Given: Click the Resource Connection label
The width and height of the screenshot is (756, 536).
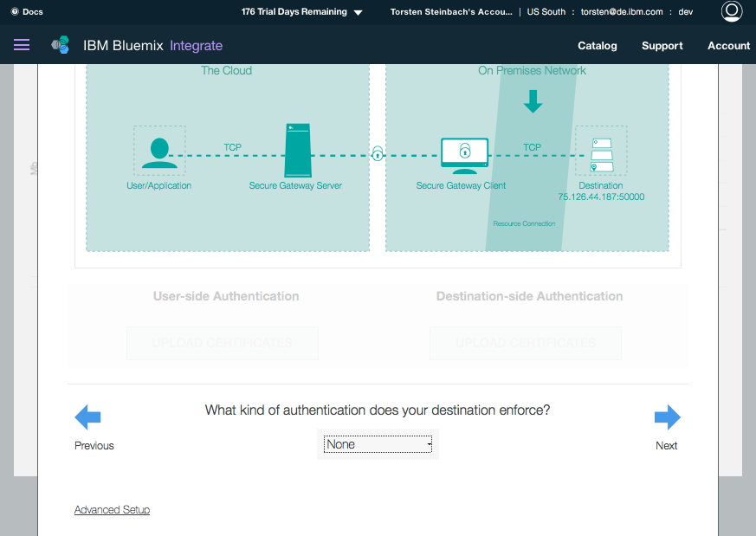Looking at the screenshot, I should pyautogui.click(x=524, y=223).
